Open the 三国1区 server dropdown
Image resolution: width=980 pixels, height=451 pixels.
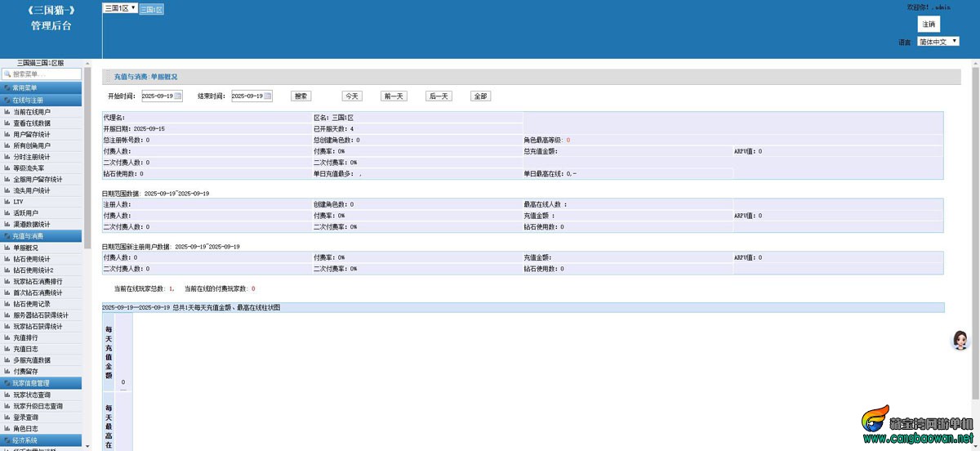pyautogui.click(x=120, y=8)
